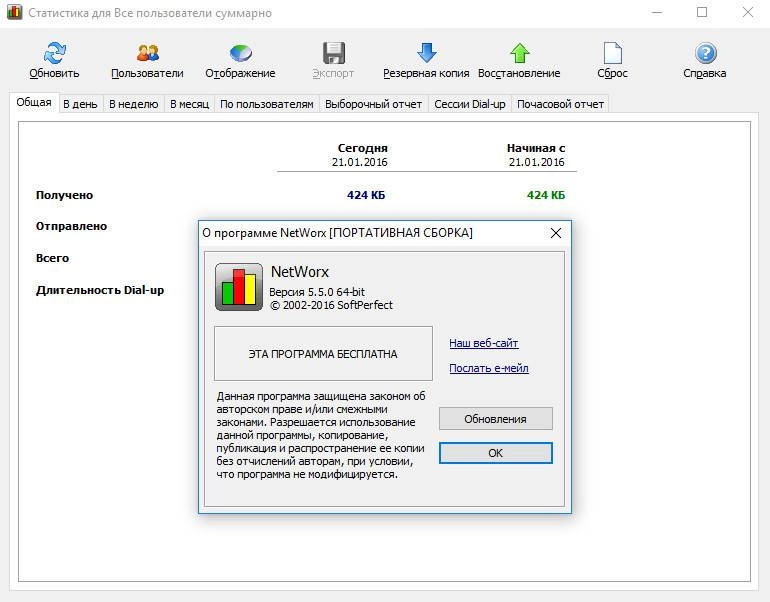Switch to the В день tab

pyautogui.click(x=80, y=104)
